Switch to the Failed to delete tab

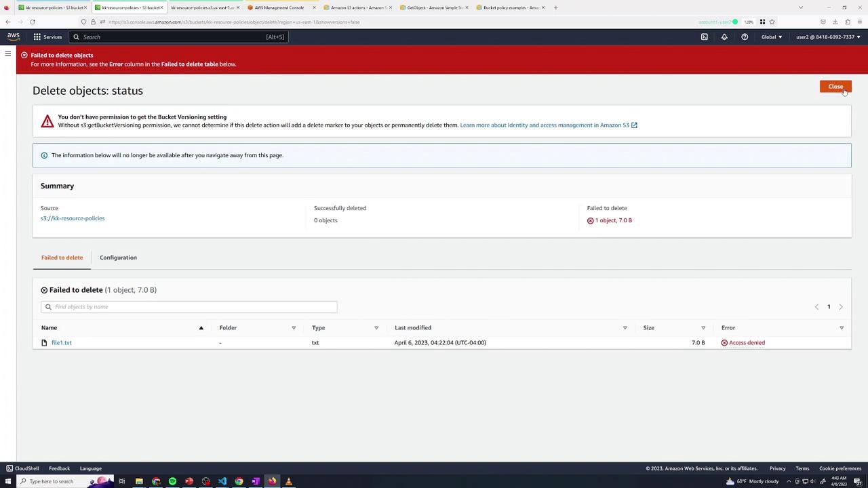click(62, 258)
